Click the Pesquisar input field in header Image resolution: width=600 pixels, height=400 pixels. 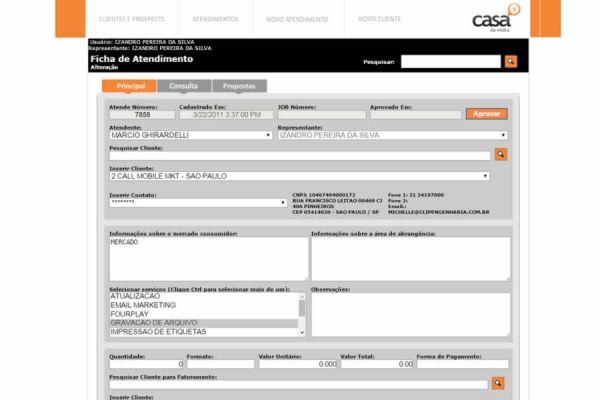click(x=450, y=61)
